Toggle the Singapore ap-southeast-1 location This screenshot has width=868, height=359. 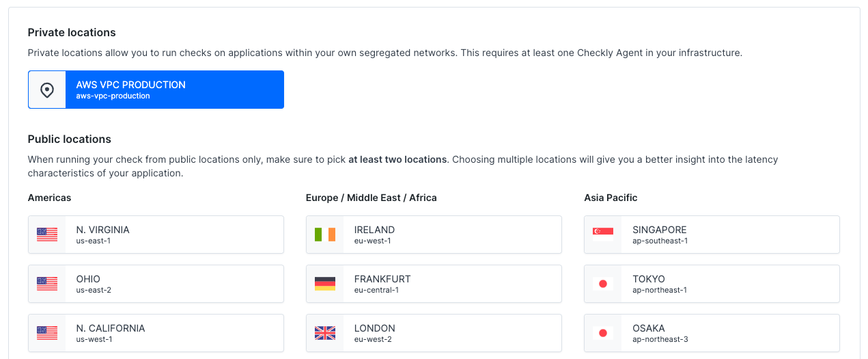(x=730, y=235)
